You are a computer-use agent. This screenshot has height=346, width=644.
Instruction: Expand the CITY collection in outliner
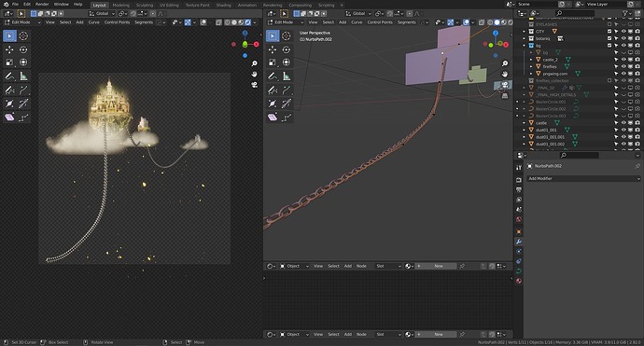pyautogui.click(x=525, y=31)
